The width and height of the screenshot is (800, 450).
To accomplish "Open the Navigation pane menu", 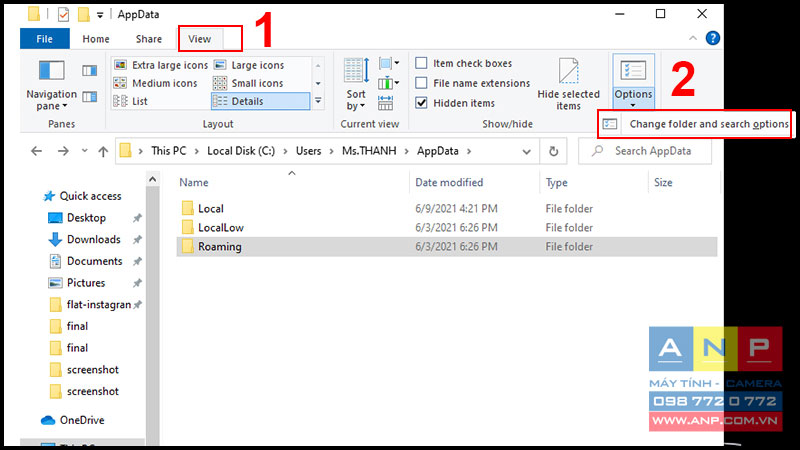I will (x=51, y=85).
